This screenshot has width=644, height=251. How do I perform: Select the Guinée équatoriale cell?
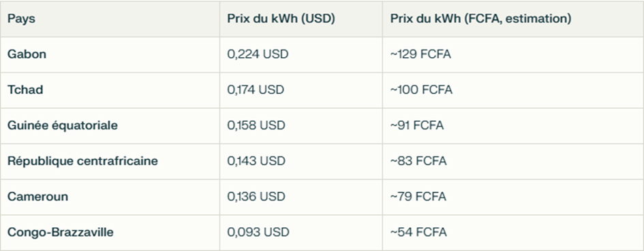(x=63, y=125)
